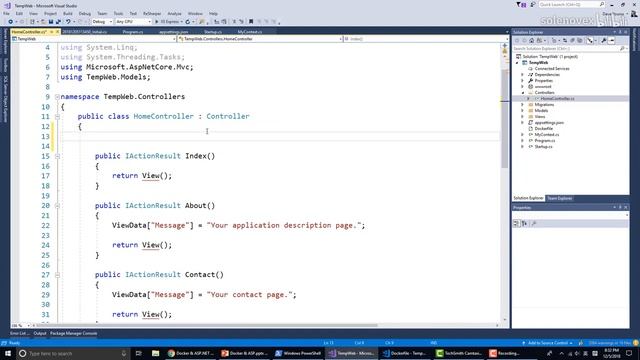The height and width of the screenshot is (360, 640).
Task: Open the Tools menu
Action: [118, 13]
